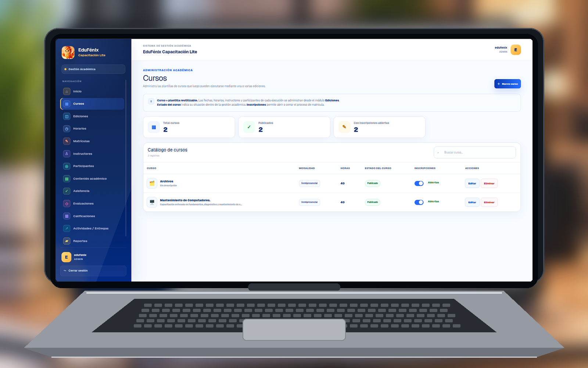
Task: Open the Matrículas menu label
Action: (x=81, y=141)
